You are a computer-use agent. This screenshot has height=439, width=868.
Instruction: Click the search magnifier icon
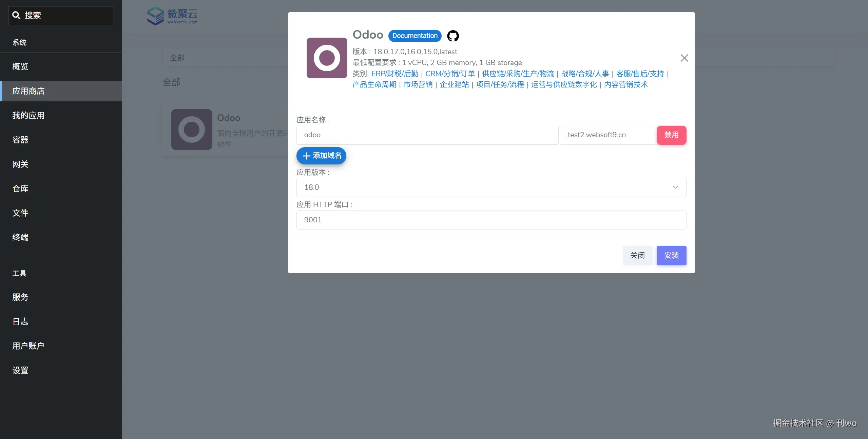[16, 15]
